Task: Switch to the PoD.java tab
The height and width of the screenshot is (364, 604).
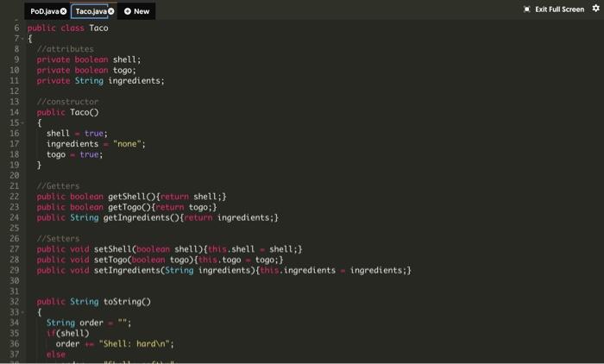Action: tap(44, 11)
